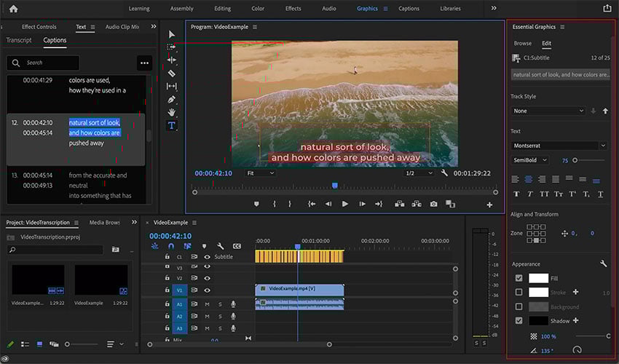Click the white Fill color swatch
This screenshot has height=364, width=619.
click(x=538, y=278)
